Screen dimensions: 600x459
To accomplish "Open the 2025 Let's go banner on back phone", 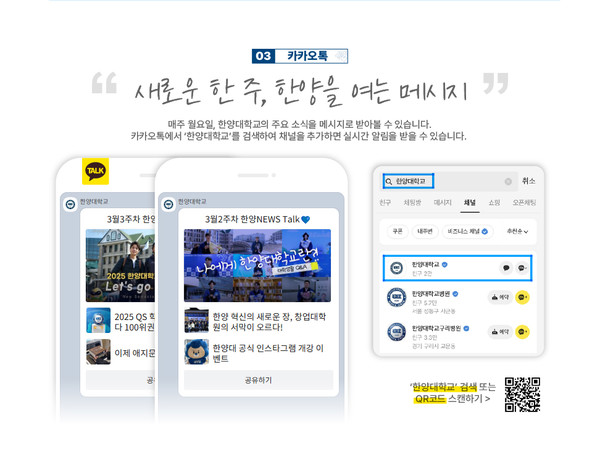I will [x=120, y=265].
